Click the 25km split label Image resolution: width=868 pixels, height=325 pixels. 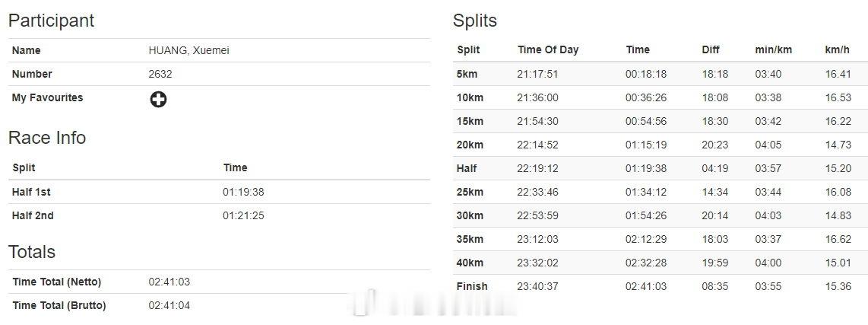point(470,192)
